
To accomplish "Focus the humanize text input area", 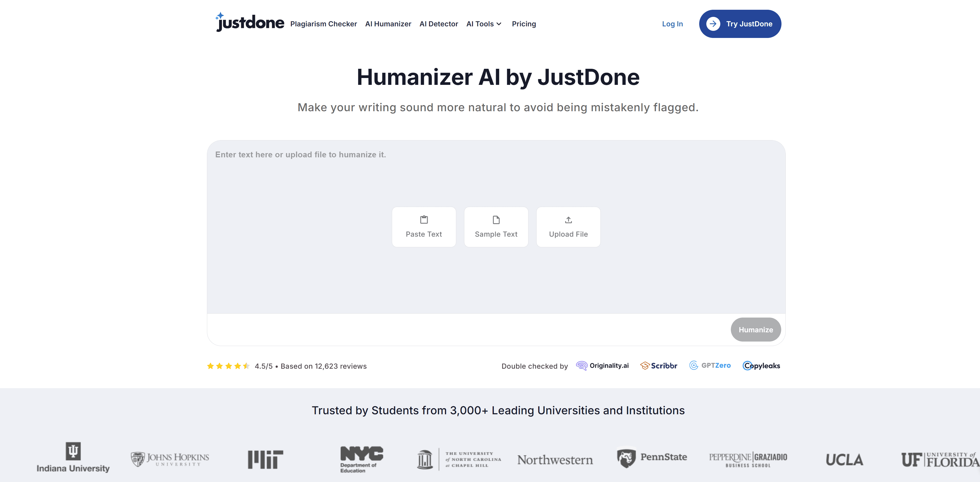I will [496, 227].
